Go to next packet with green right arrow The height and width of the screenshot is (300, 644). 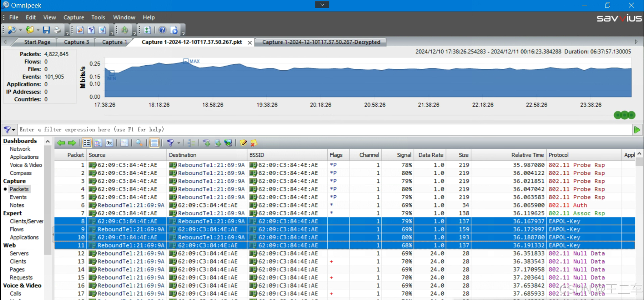72,143
